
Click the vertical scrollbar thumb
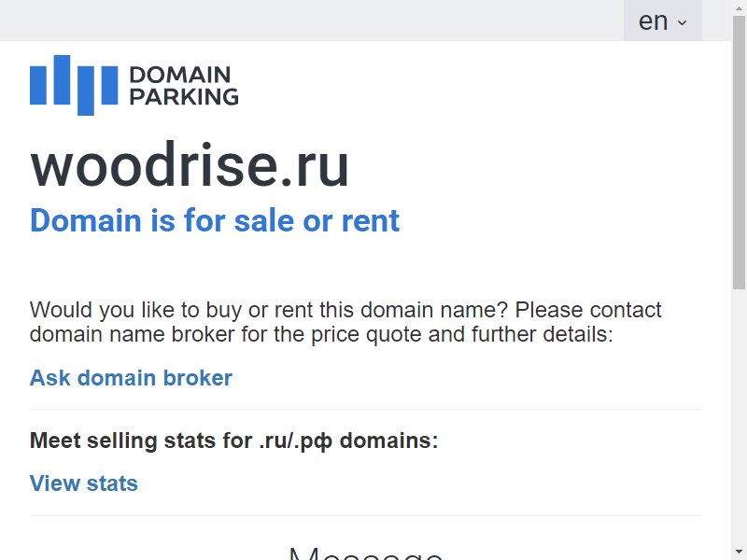click(739, 152)
